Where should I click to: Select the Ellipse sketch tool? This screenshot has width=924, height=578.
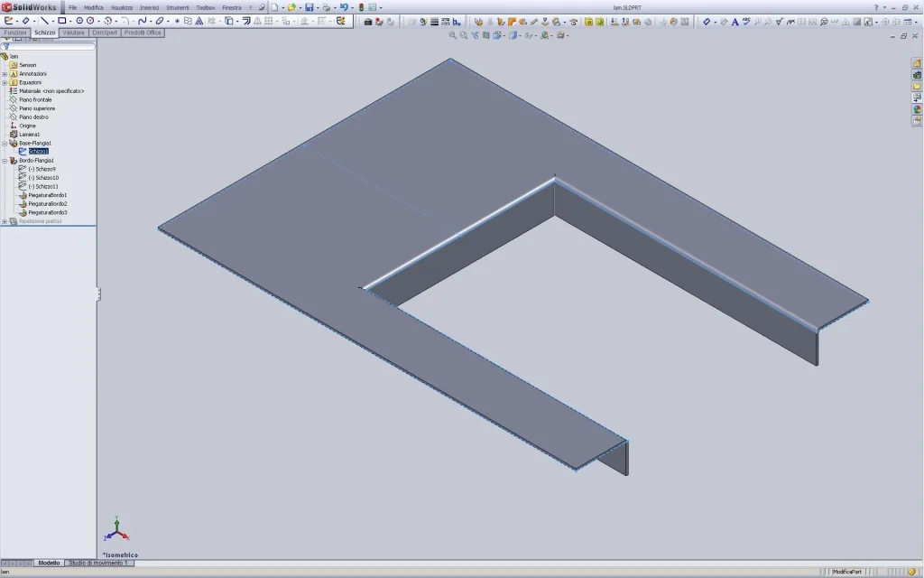tap(159, 21)
